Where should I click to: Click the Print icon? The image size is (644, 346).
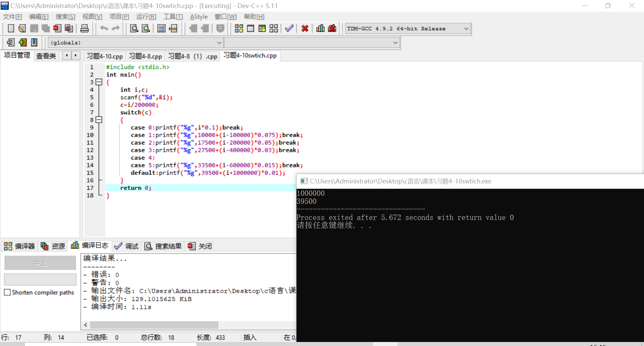tap(85, 28)
